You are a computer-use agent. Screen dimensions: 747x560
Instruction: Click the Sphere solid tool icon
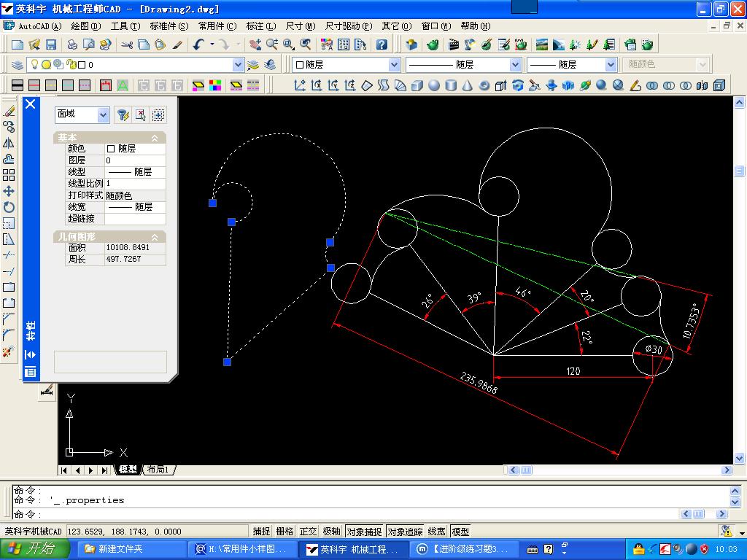click(x=434, y=85)
